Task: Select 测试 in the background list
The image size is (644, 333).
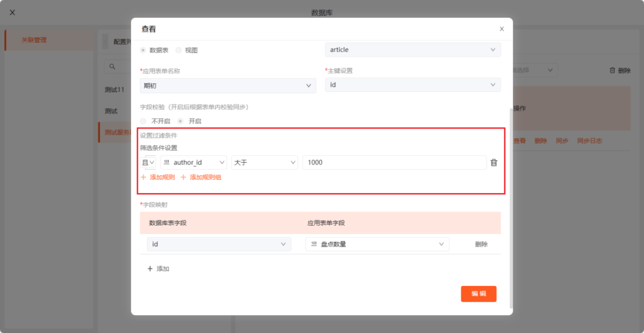Action: point(111,111)
